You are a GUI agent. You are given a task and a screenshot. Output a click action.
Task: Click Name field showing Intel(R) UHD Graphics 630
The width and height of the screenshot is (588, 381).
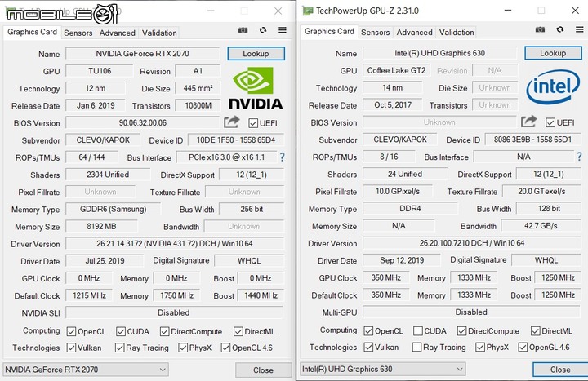(439, 53)
